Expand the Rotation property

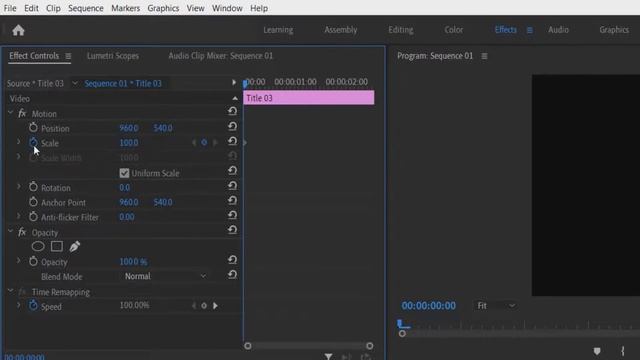[x=18, y=187]
